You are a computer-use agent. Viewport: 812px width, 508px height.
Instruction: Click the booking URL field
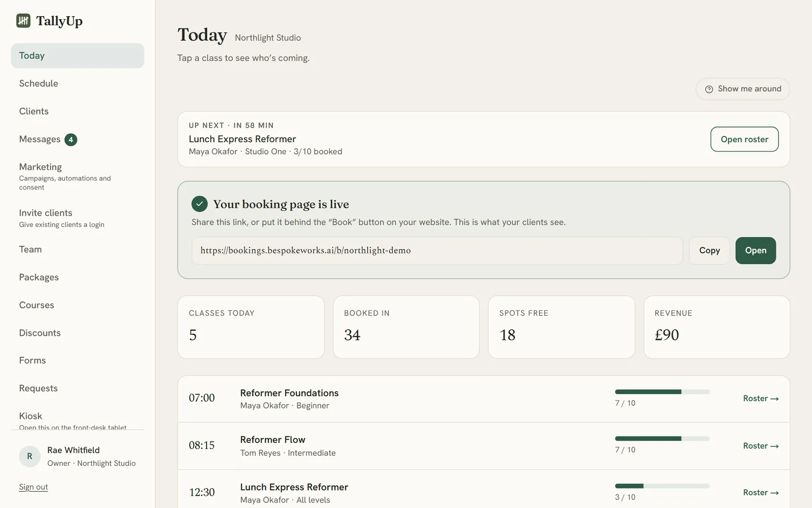(x=437, y=250)
